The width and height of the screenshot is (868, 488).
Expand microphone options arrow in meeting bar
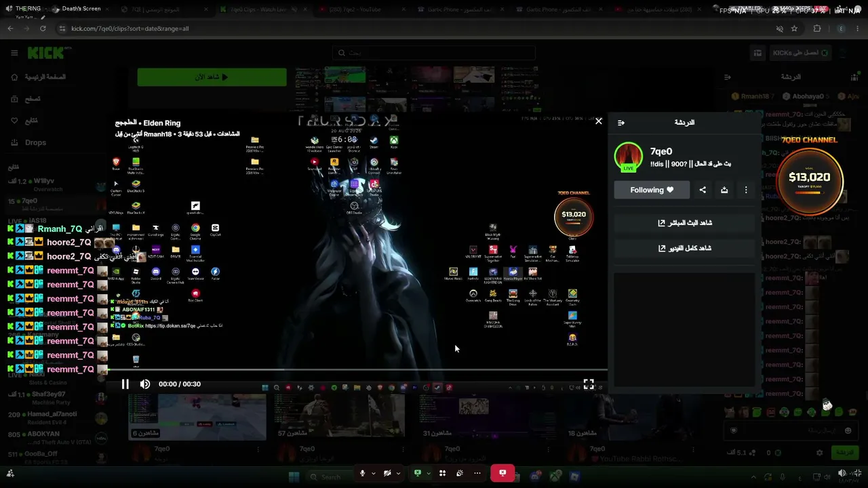[373, 473]
